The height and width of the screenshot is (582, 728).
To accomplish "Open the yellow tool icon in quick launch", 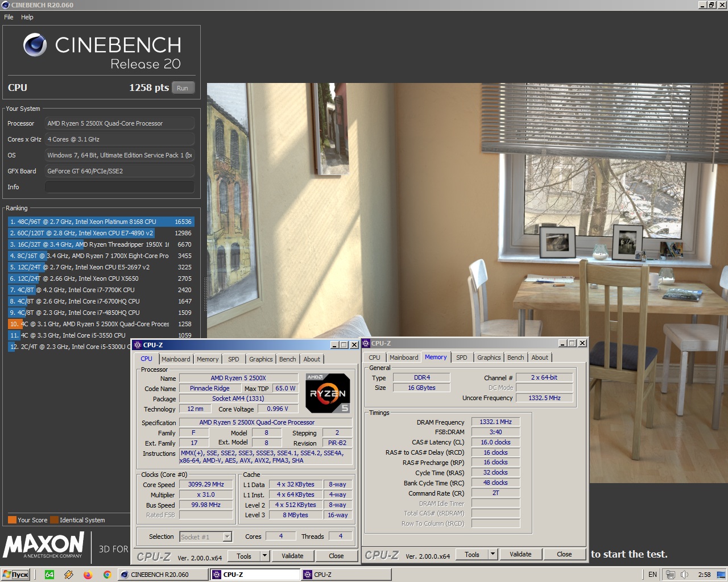I will 69,575.
